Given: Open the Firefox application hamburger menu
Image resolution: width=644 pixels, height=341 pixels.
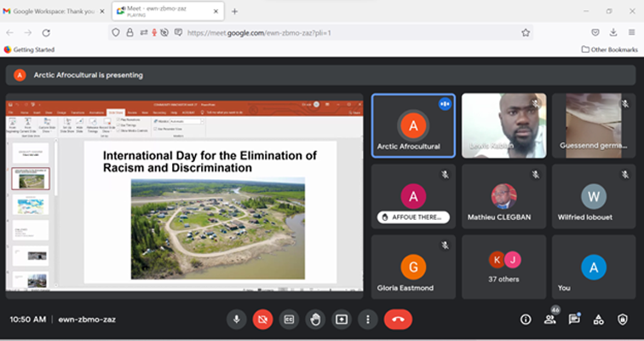Looking at the screenshot, I should click(x=630, y=32).
